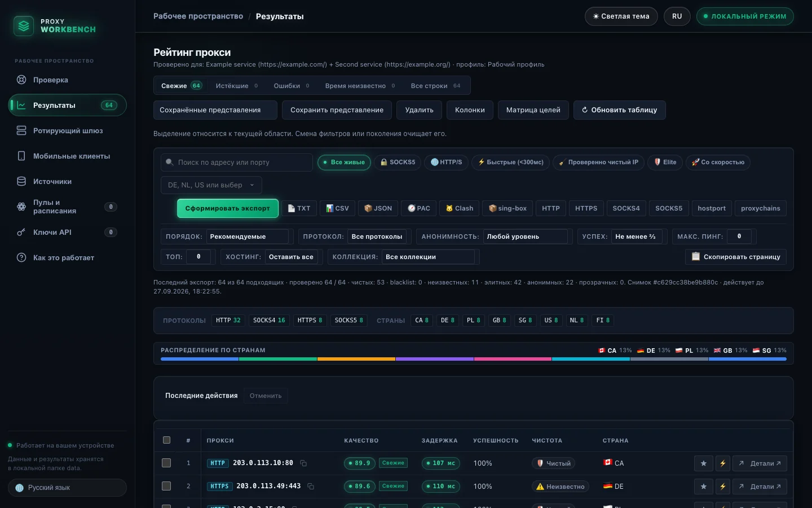Toggle the Все живые filter chip

(x=344, y=163)
